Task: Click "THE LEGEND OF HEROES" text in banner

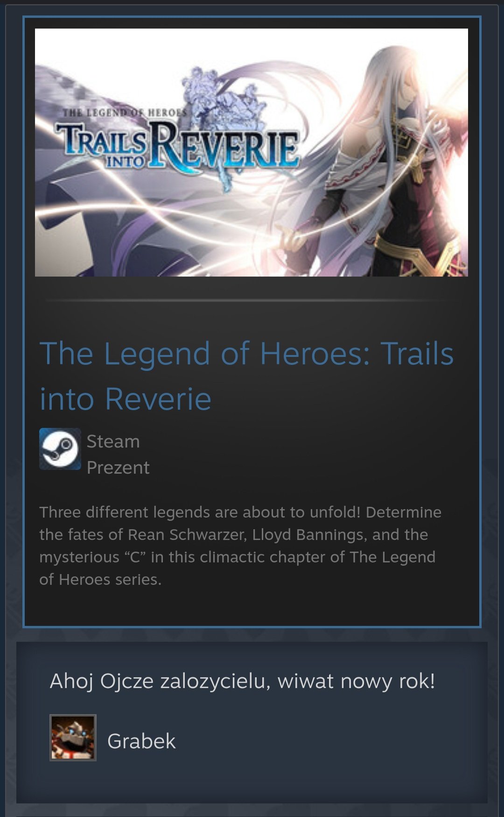Action: tap(125, 113)
